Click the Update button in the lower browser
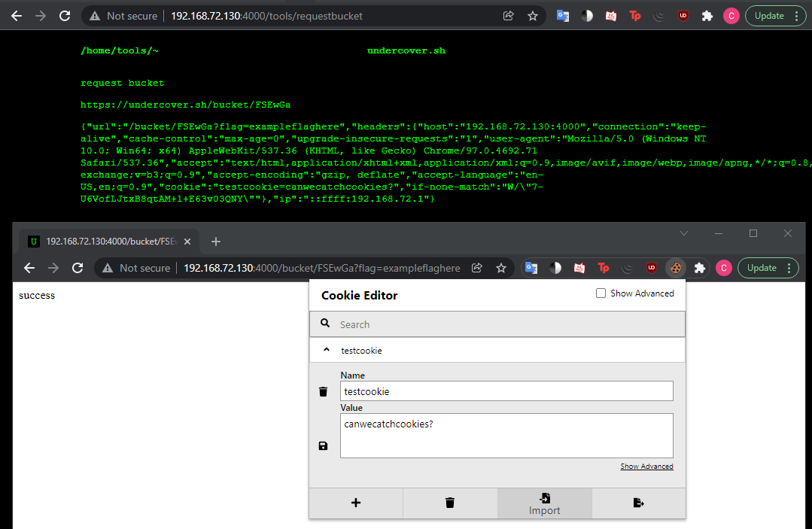 click(x=768, y=268)
